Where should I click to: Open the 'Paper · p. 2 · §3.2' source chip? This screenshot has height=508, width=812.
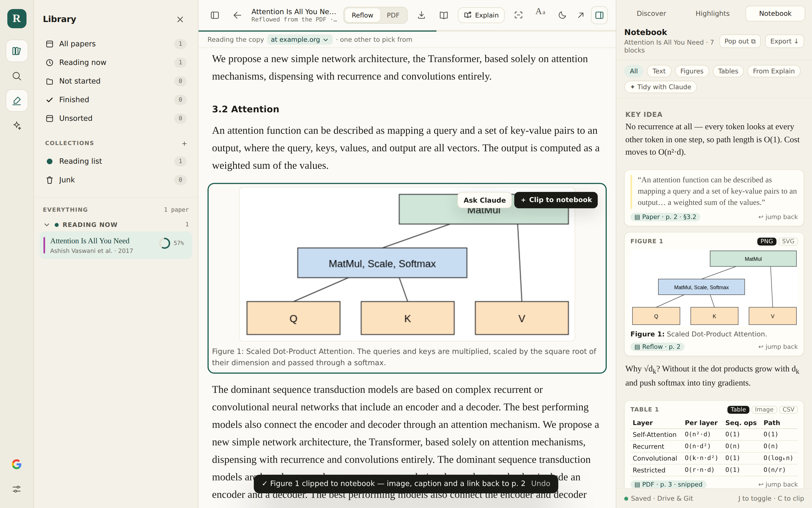[x=665, y=217]
